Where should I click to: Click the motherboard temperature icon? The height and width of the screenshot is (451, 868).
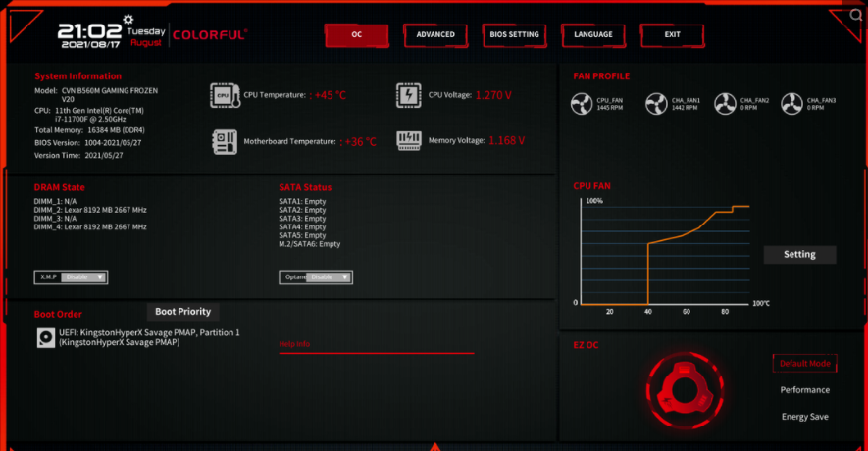click(225, 141)
